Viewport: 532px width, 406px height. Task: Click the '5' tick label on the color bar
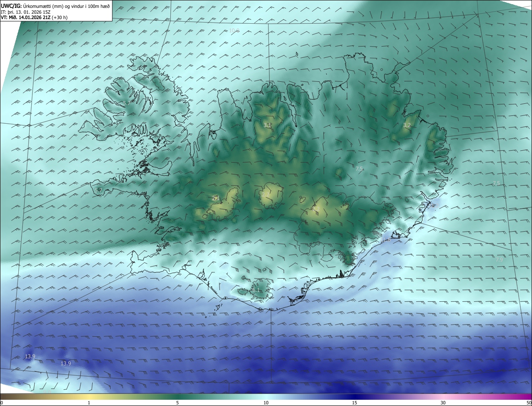coord(177,403)
